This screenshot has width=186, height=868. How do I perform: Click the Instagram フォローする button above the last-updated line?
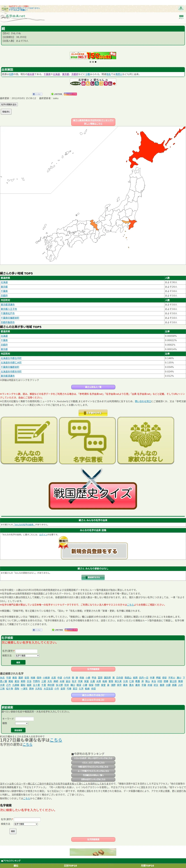[x=71, y=94]
